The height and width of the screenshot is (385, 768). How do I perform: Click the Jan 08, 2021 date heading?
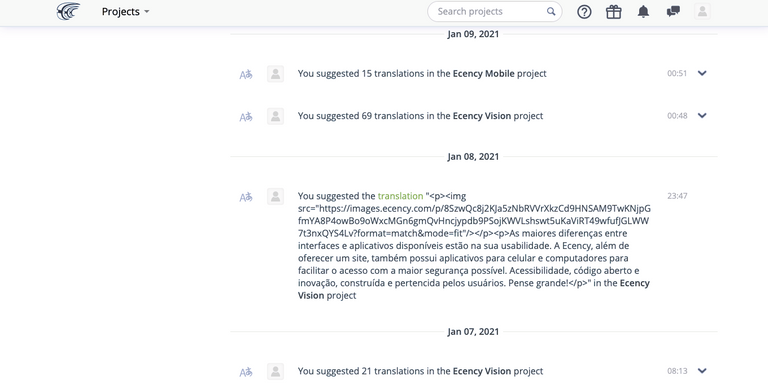coord(473,157)
